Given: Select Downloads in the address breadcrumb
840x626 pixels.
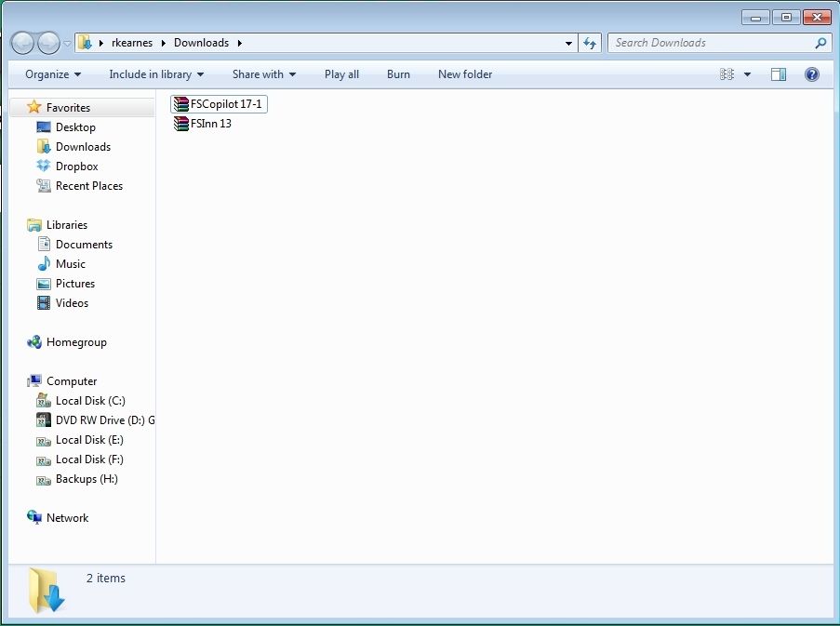Looking at the screenshot, I should [x=202, y=43].
